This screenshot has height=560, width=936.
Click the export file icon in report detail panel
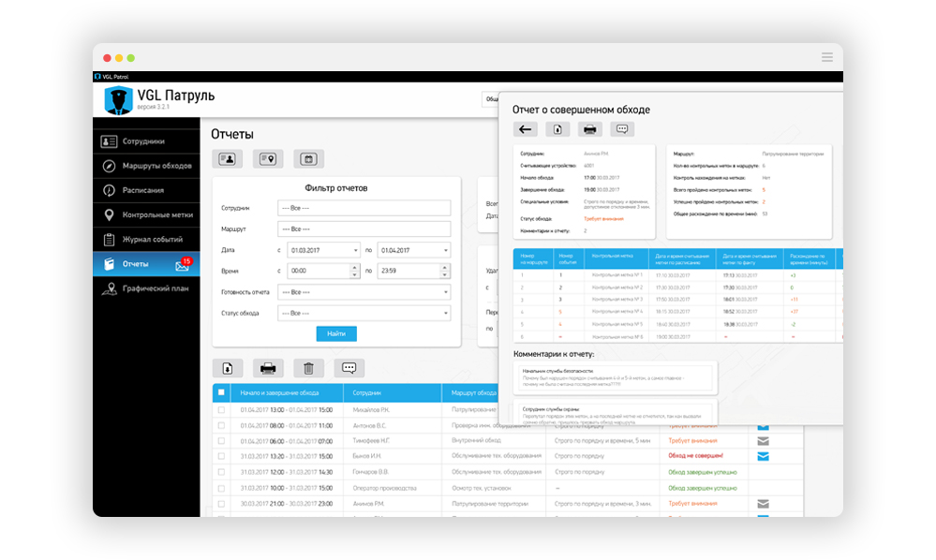click(x=557, y=129)
